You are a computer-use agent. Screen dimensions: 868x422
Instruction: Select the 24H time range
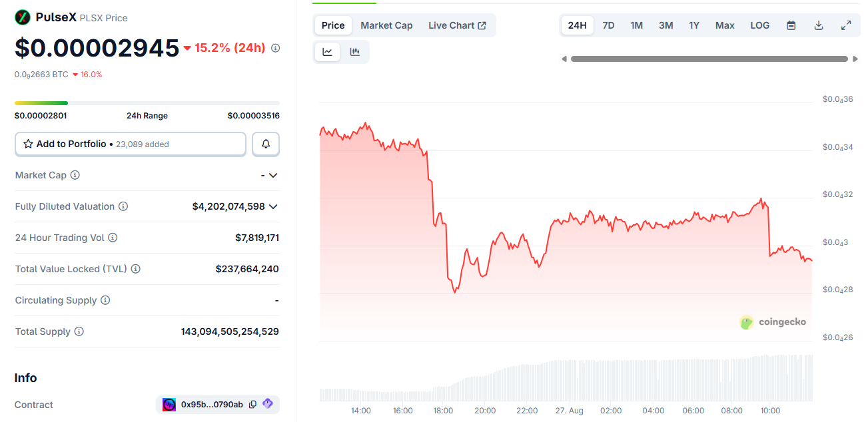tap(577, 25)
